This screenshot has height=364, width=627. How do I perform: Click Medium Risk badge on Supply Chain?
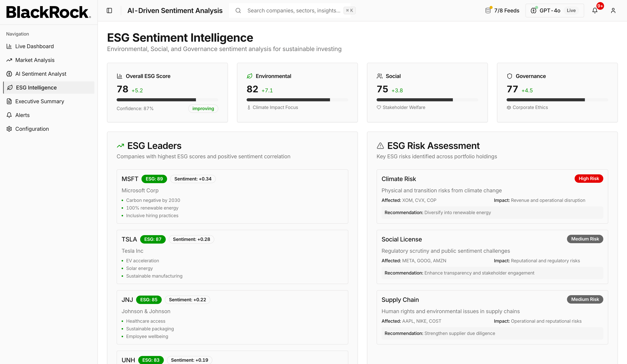pos(585,299)
